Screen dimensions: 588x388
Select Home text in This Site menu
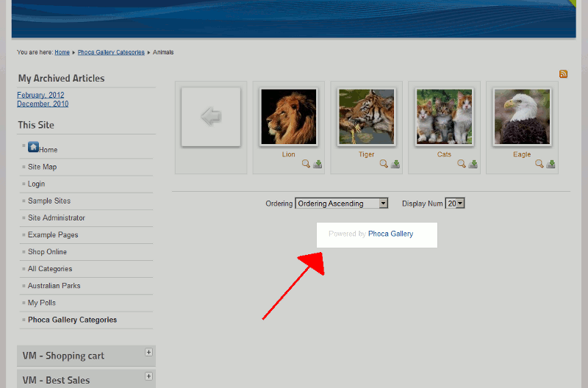coord(49,150)
